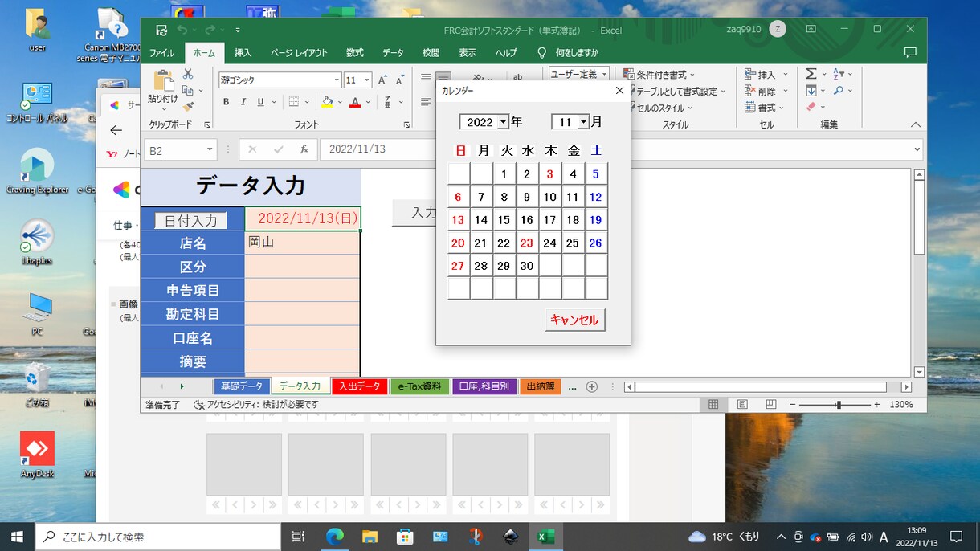Click the zoom slider handle
Screen dimensions: 980x551
point(839,405)
